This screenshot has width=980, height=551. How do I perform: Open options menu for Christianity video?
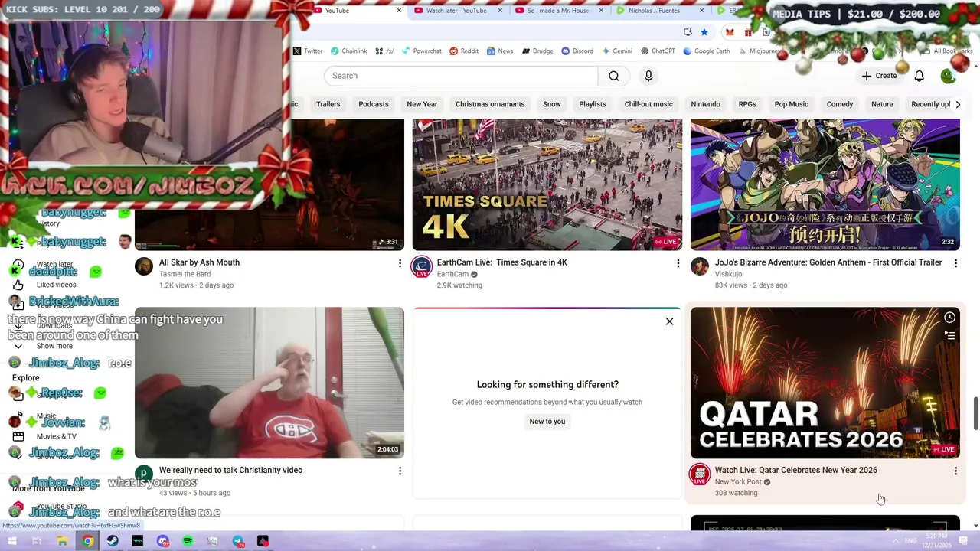[400, 471]
